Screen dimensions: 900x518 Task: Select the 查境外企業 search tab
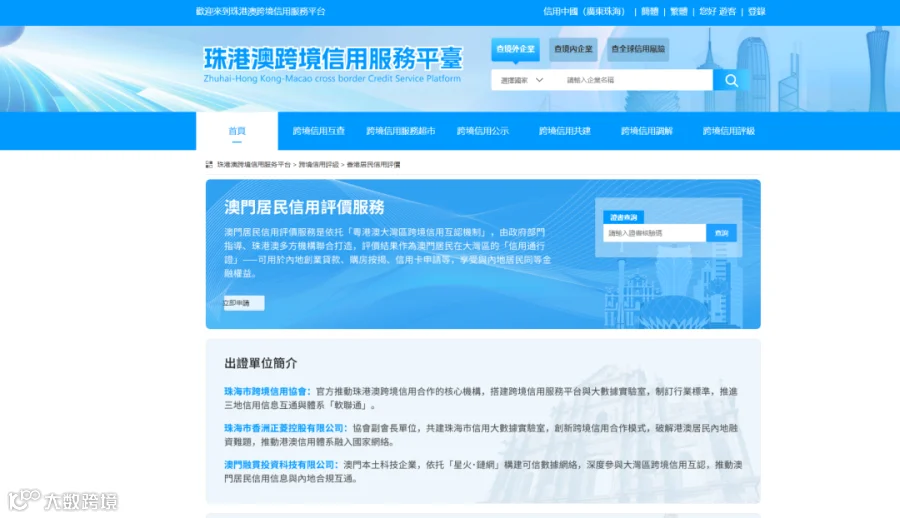point(515,49)
